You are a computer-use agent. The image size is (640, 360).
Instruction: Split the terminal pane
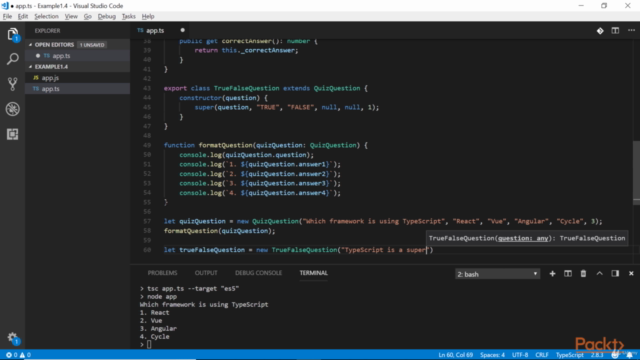(568, 274)
